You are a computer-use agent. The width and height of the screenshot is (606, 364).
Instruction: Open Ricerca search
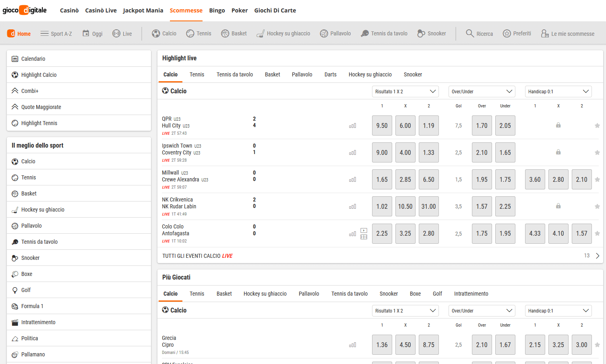(479, 33)
